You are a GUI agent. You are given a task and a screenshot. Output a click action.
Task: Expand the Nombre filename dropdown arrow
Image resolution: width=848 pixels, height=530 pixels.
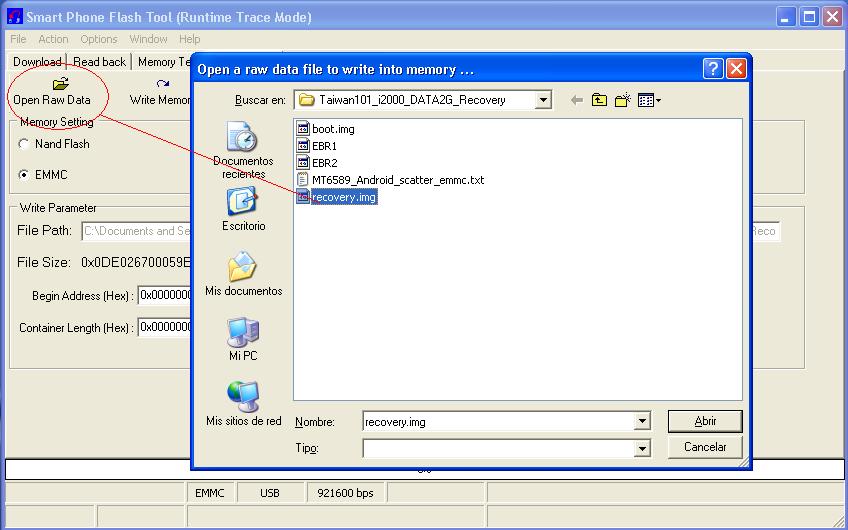tap(641, 421)
